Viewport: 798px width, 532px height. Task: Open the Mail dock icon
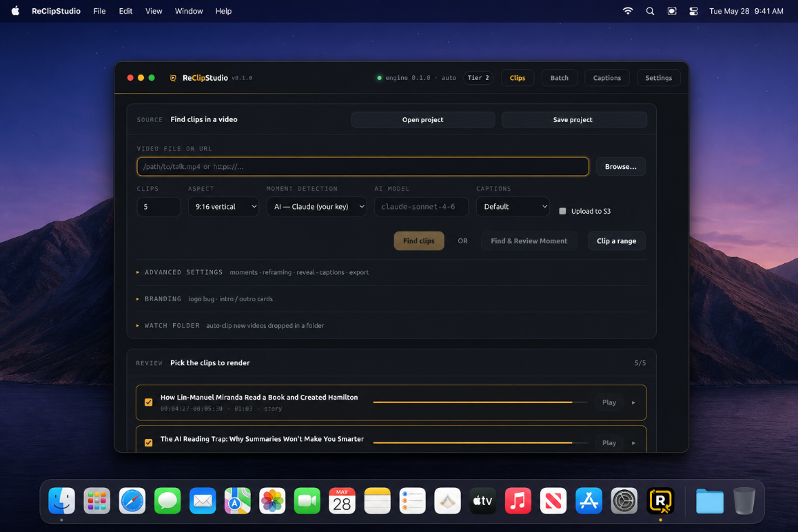(x=203, y=501)
